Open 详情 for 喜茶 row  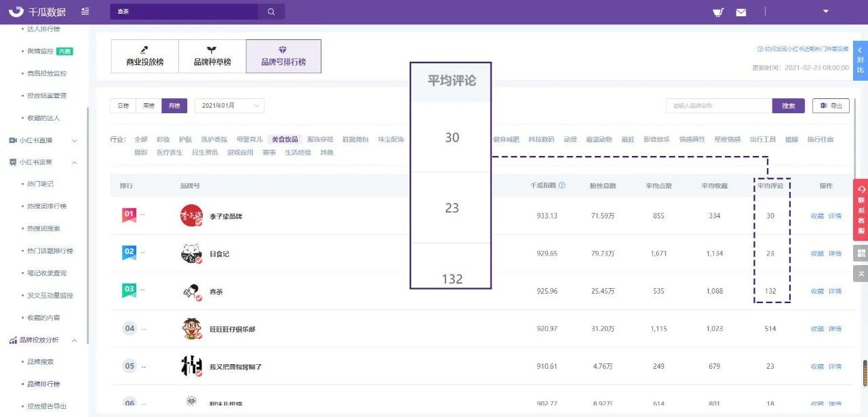coord(835,292)
